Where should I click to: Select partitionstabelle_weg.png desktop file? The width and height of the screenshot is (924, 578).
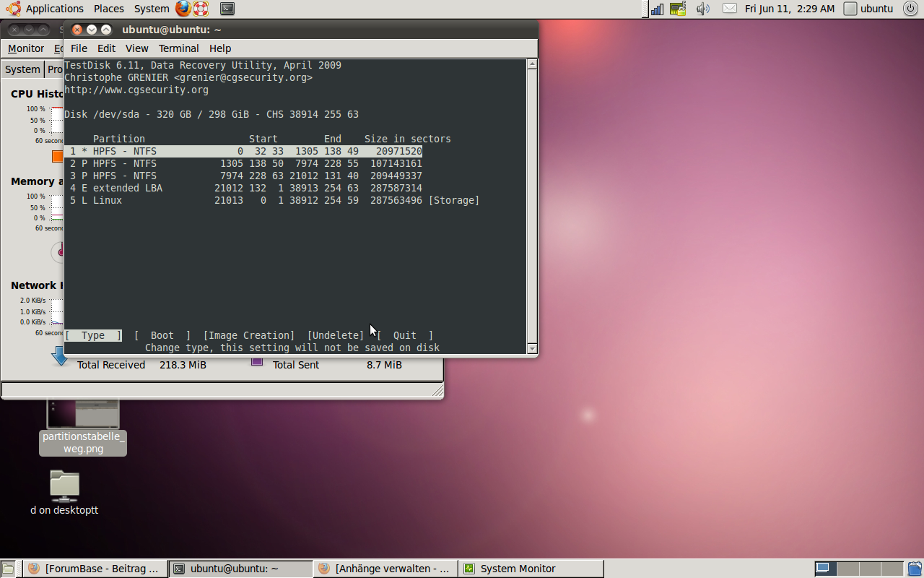point(82,426)
